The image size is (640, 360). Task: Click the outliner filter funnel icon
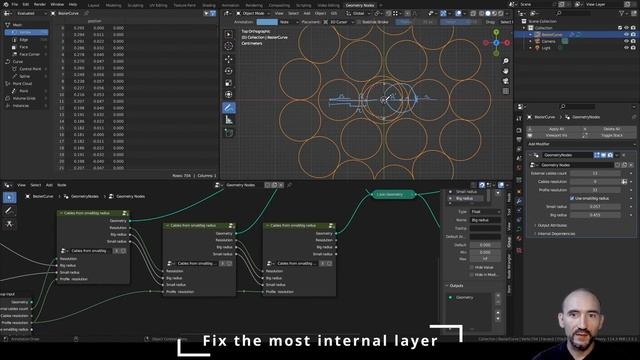tap(622, 13)
